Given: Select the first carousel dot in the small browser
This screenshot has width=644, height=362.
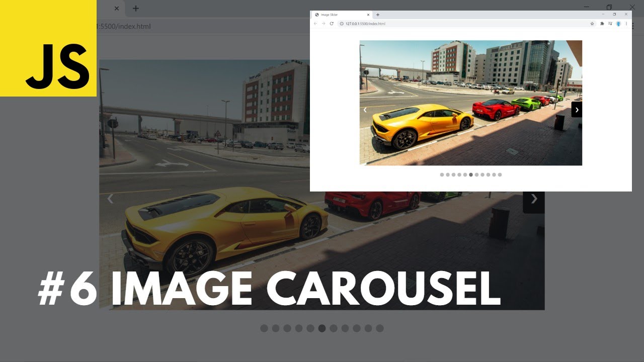Looking at the screenshot, I should [x=442, y=175].
